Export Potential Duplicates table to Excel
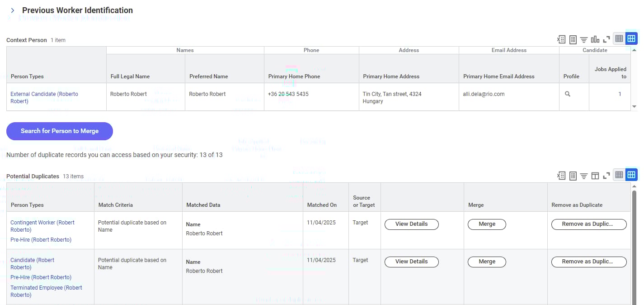This screenshot has width=644, height=305. click(561, 176)
